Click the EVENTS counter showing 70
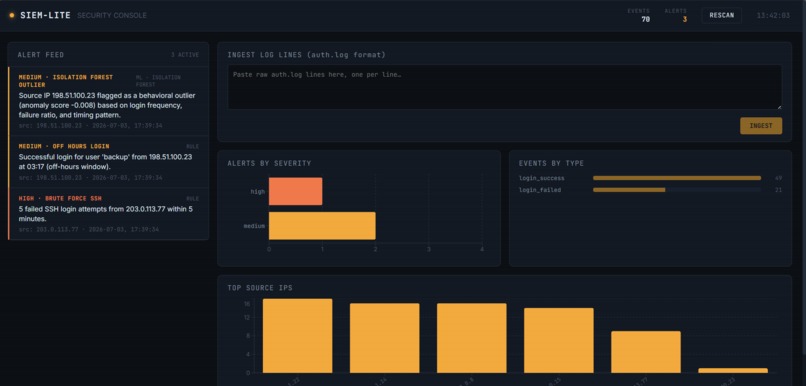The image size is (806, 386). (x=638, y=15)
